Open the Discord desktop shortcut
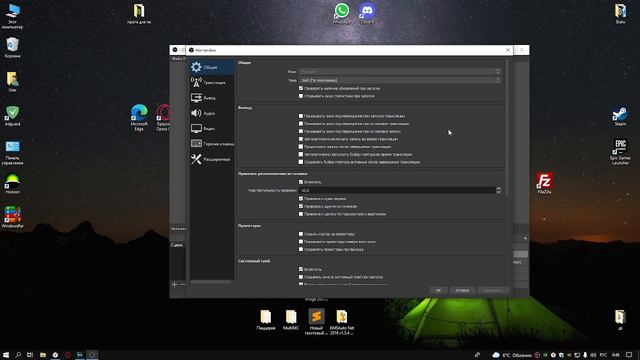Image resolution: width=640 pixels, height=360 pixels. pyautogui.click(x=367, y=13)
